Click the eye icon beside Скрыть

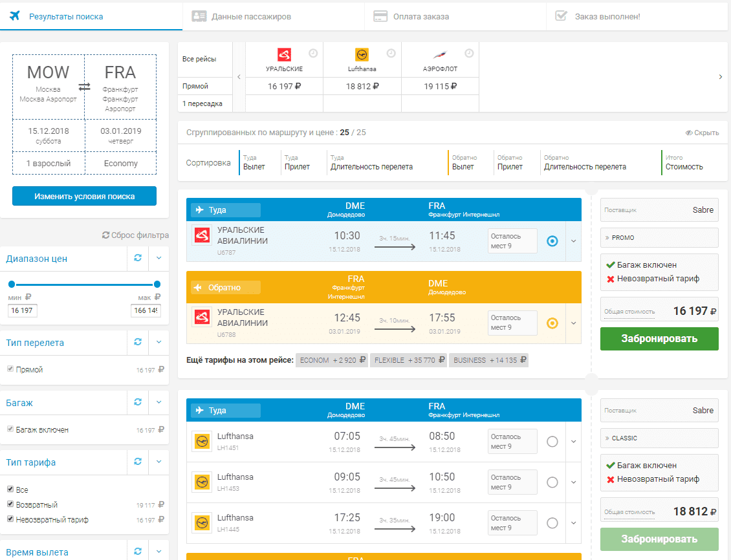pyautogui.click(x=688, y=133)
